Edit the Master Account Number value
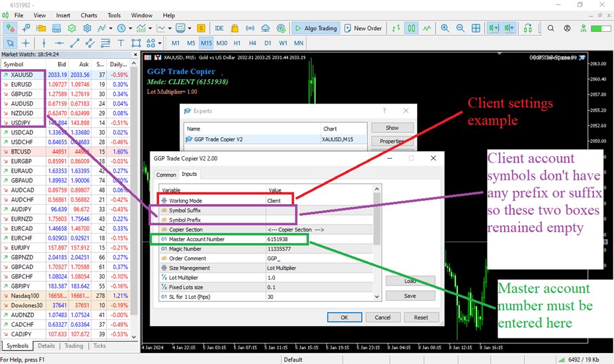 [x=319, y=239]
